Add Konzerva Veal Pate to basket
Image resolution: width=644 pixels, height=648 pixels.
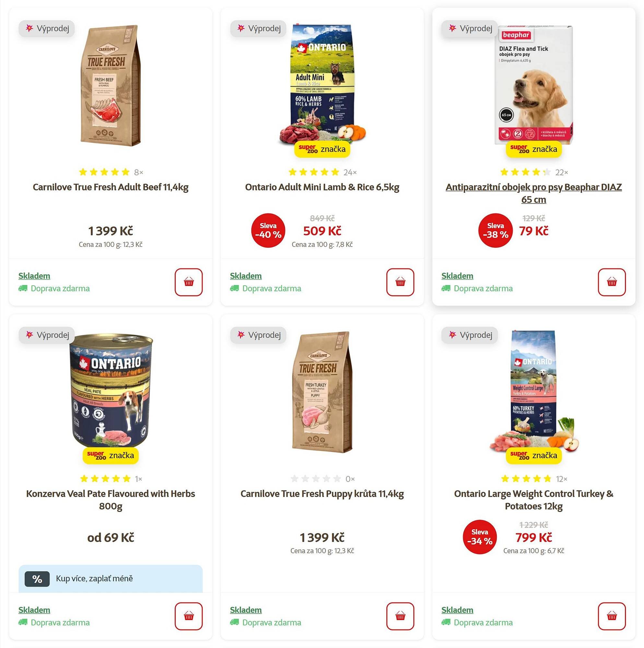click(x=188, y=616)
